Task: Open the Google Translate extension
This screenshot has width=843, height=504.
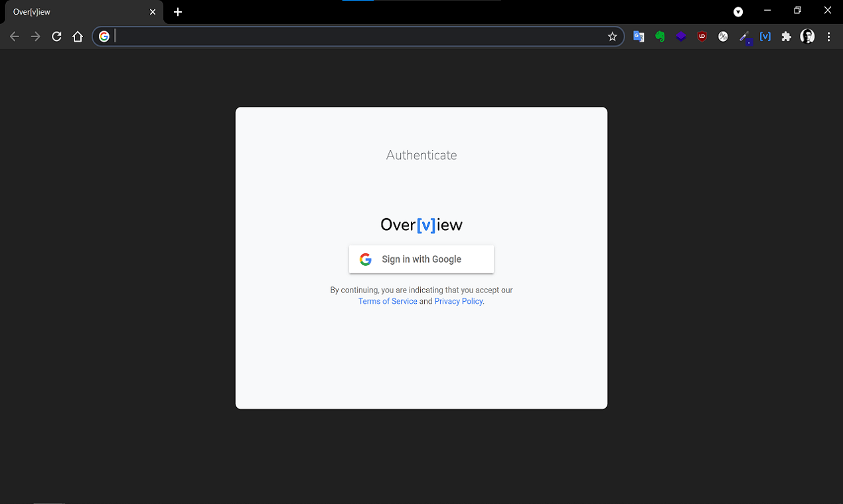Action: 639,36
